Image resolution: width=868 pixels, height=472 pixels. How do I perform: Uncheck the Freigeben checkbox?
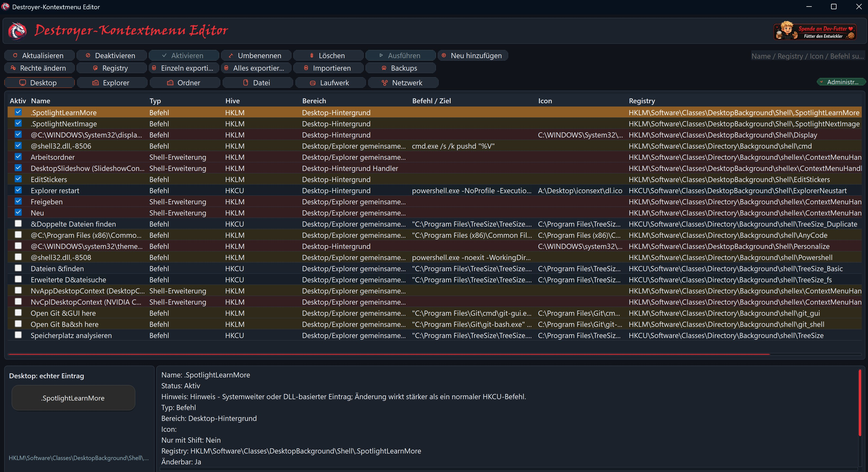(x=18, y=201)
